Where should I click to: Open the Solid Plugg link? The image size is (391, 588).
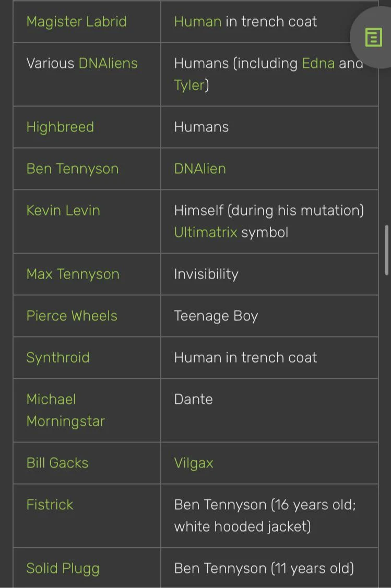click(63, 568)
